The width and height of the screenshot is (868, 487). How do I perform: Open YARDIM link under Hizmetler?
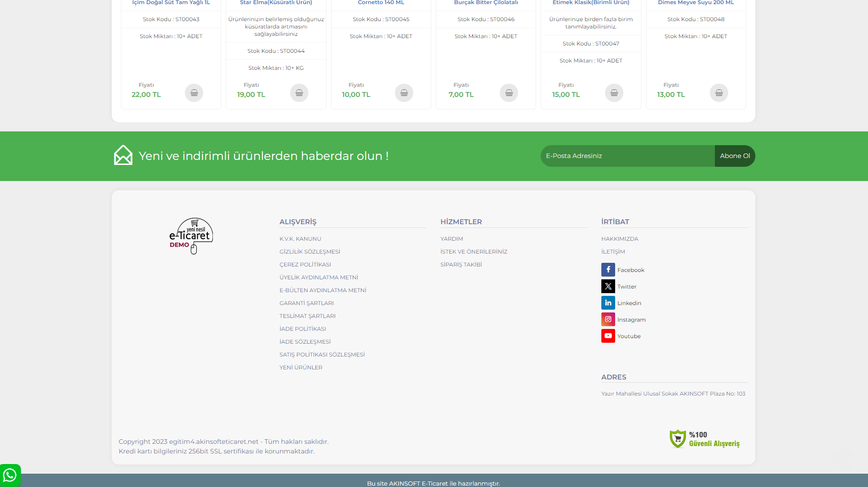click(451, 239)
